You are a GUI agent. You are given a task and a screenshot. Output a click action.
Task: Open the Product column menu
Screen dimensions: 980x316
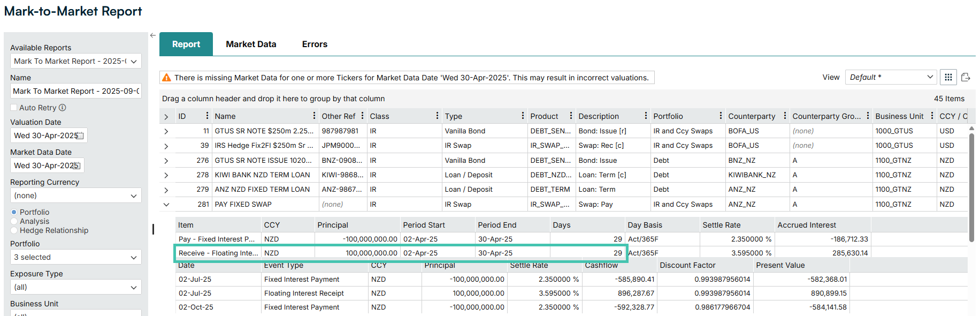coord(571,116)
